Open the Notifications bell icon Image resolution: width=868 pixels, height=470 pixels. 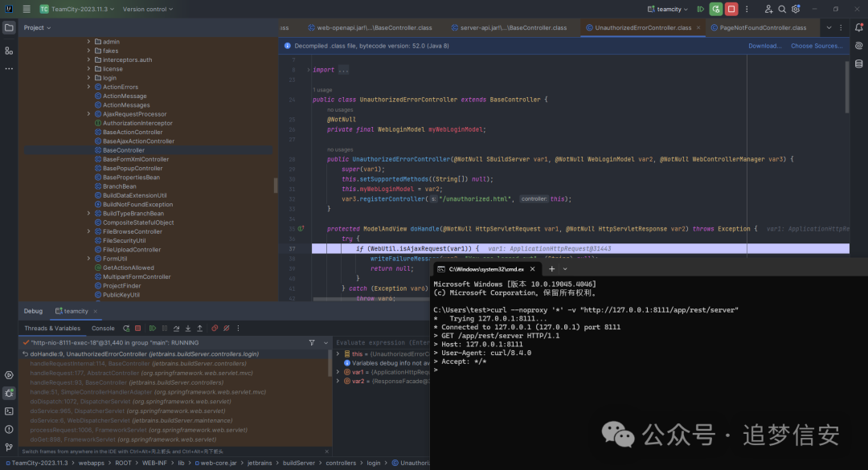(x=858, y=27)
